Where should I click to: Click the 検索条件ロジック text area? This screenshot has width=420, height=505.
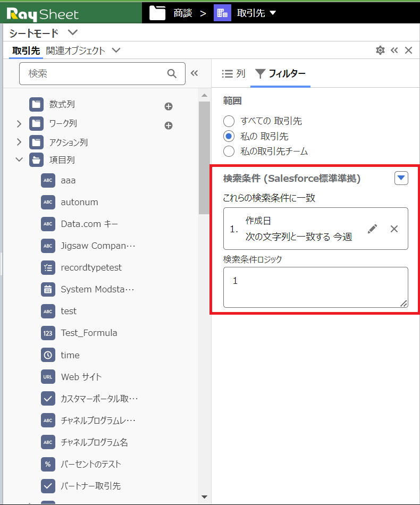316,287
